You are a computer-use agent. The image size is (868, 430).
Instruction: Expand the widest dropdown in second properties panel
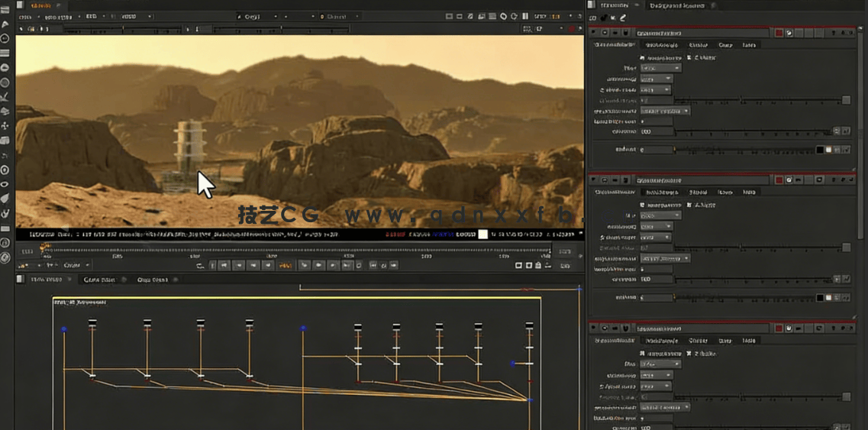pos(664,258)
